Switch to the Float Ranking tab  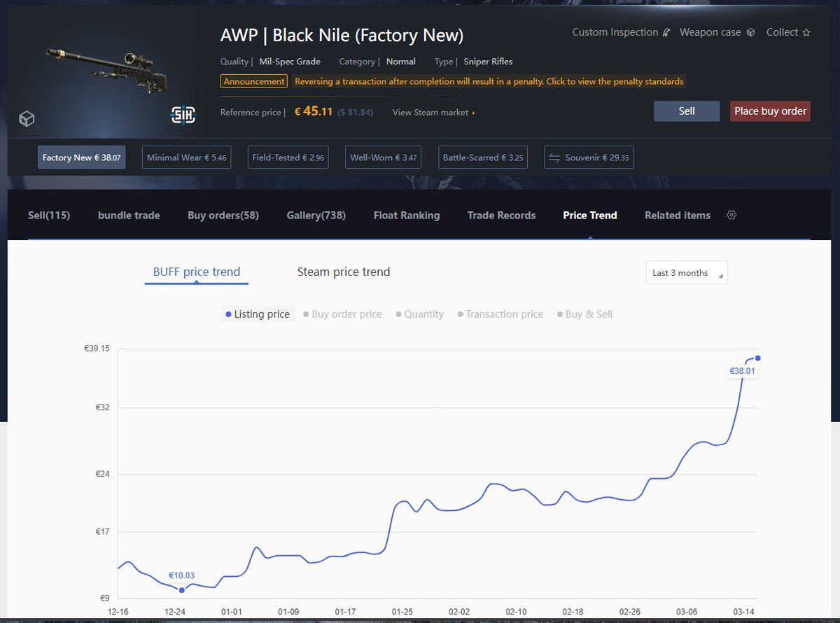[407, 215]
